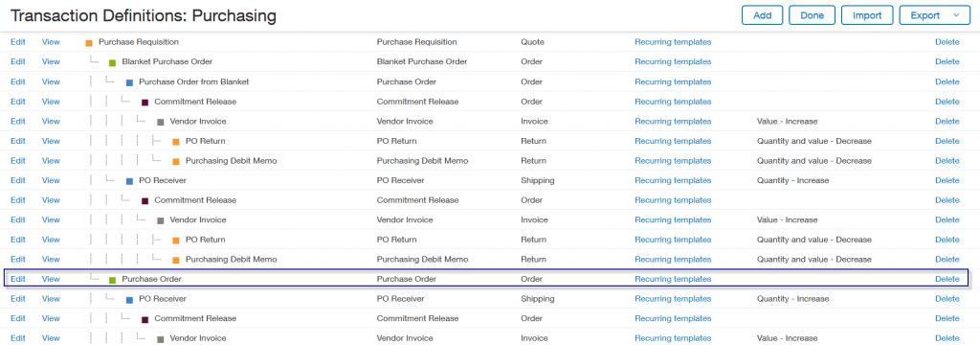Click Blanket Purchase Order in the transaction type column
This screenshot has height=345, width=980.
(422, 61)
